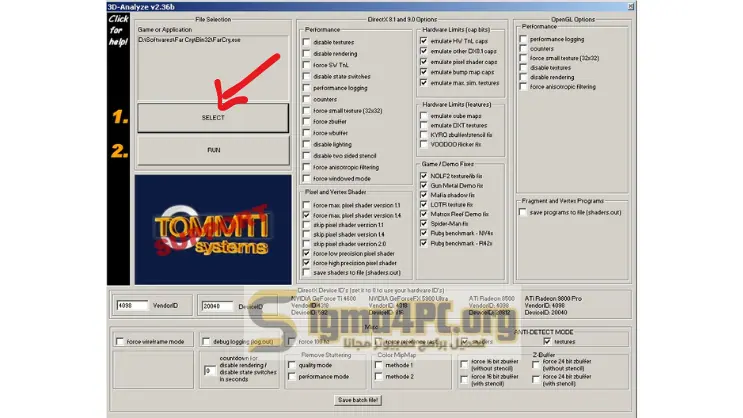Screen dimensions: 743x418
Task: Enable emulate cube maps option
Action: pos(424,114)
